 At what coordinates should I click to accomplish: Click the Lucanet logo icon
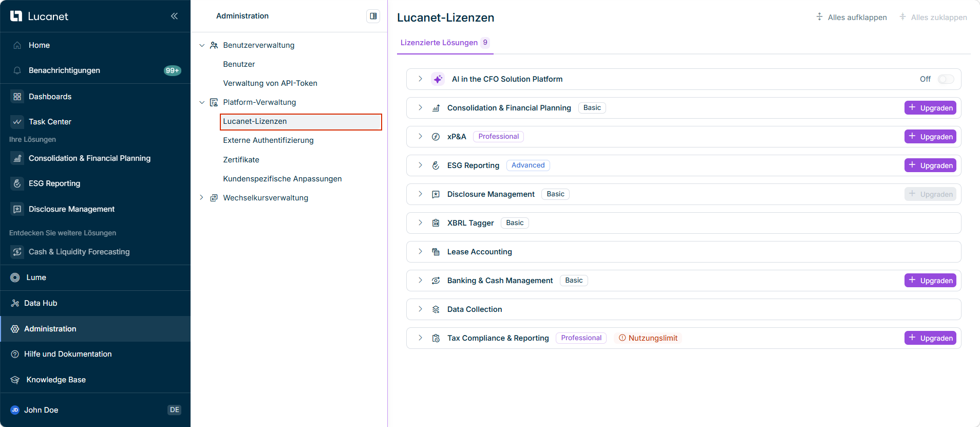tap(16, 16)
